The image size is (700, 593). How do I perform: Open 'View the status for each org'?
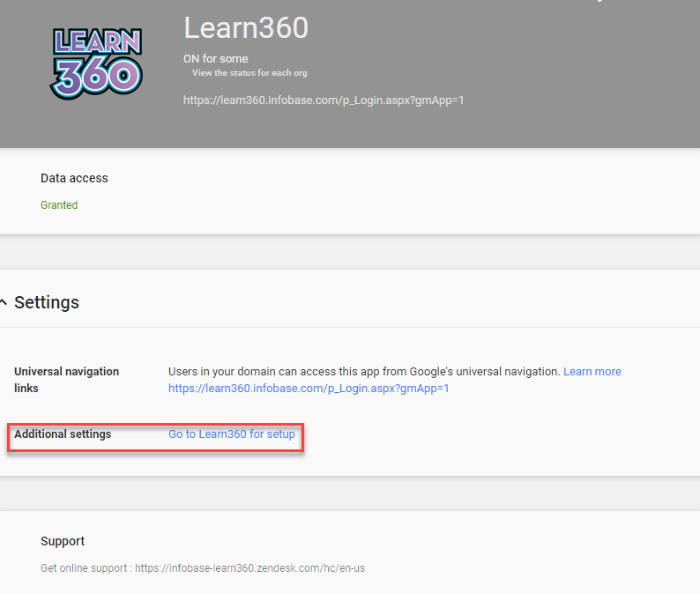[249, 73]
